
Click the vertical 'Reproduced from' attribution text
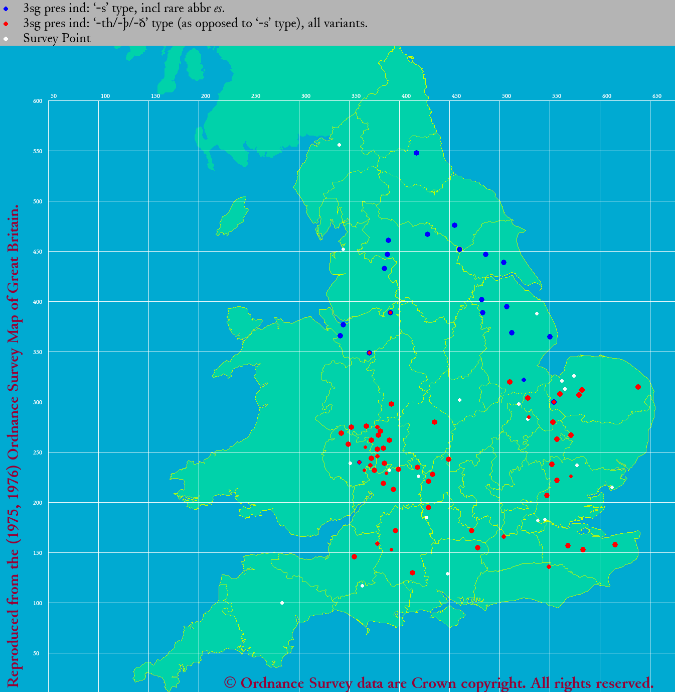(14, 440)
